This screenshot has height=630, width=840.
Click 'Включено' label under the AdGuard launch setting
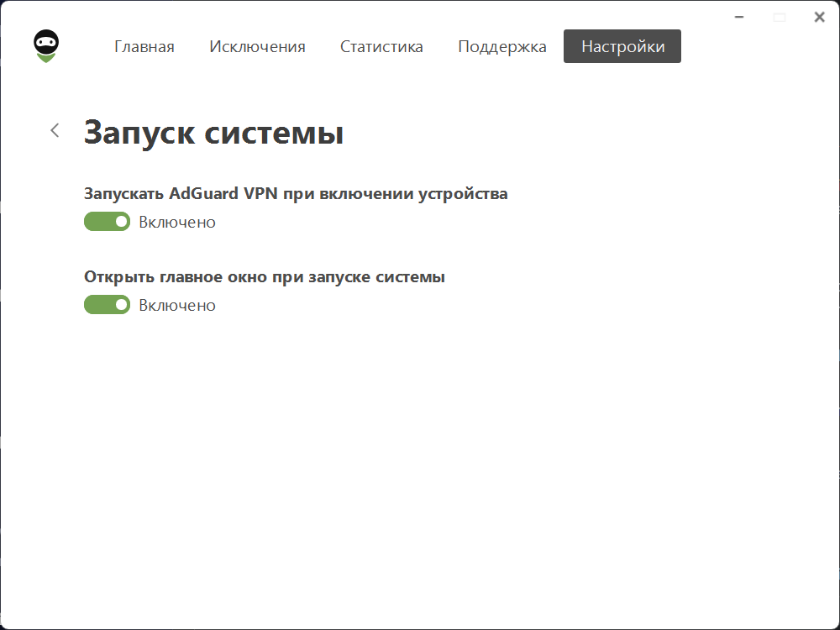(177, 223)
